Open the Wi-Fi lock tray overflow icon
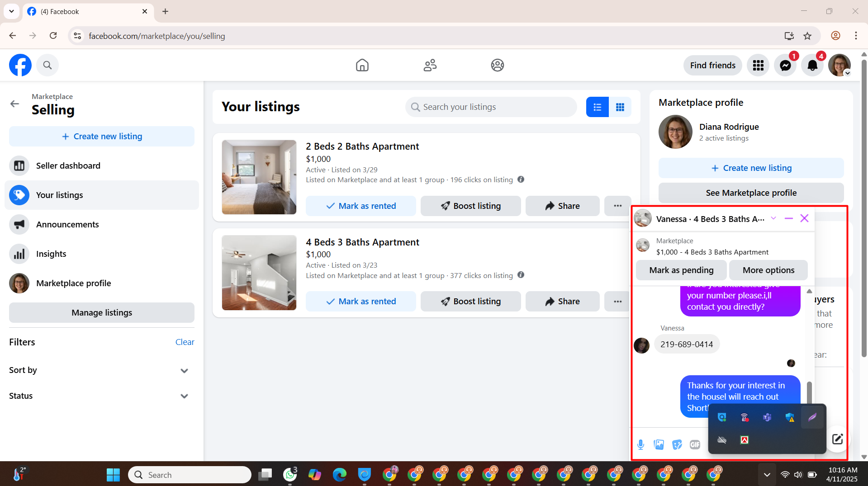This screenshot has width=868, height=486. click(x=745, y=417)
